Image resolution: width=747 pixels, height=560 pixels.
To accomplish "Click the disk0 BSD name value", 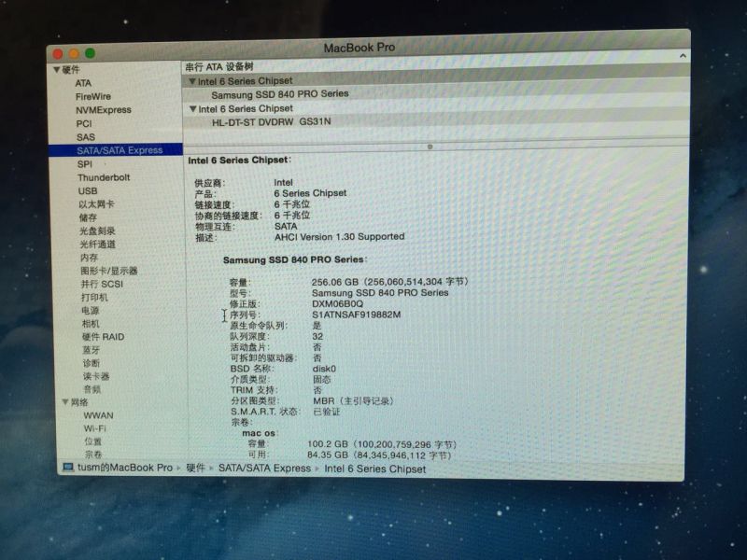I will click(324, 369).
